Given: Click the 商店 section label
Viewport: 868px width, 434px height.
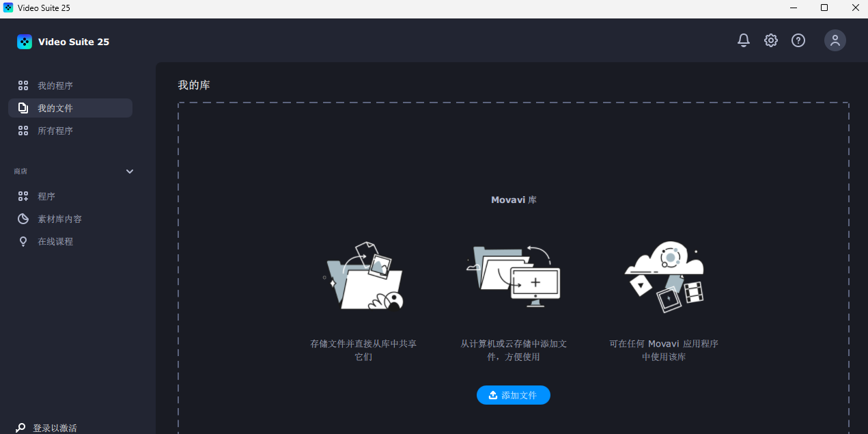Looking at the screenshot, I should click(20, 172).
